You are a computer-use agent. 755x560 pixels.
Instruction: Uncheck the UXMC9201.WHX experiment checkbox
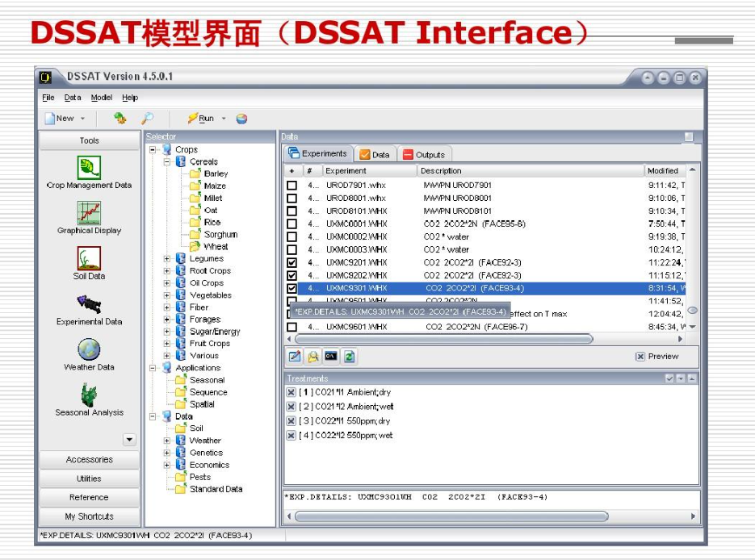click(292, 263)
